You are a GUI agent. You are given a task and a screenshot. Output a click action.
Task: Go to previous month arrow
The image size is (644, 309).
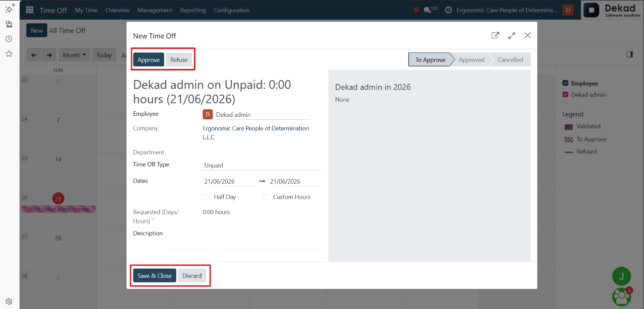(34, 55)
